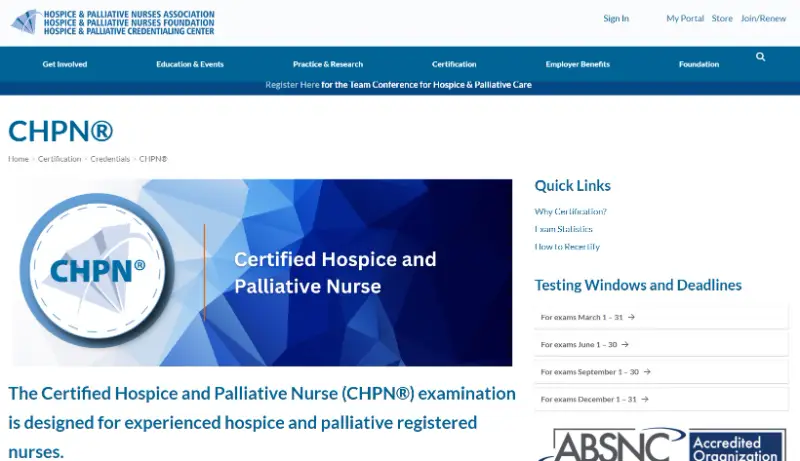800x461 pixels.
Task: Click the Quick Links heading
Action: [572, 186]
